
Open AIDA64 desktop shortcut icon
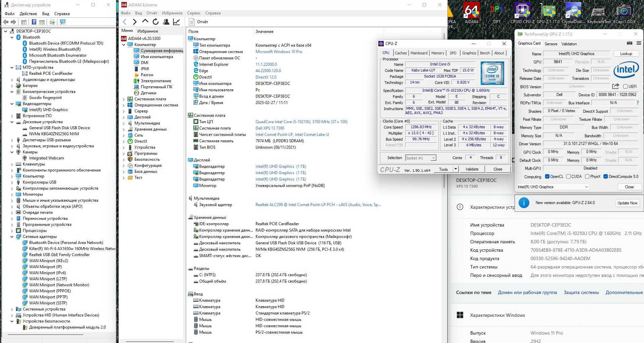click(x=471, y=13)
